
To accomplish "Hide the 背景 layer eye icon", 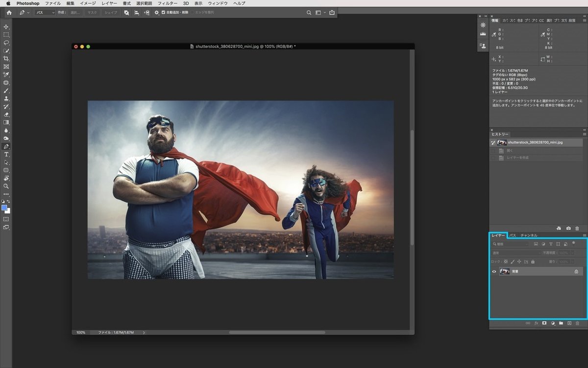I will [x=494, y=271].
